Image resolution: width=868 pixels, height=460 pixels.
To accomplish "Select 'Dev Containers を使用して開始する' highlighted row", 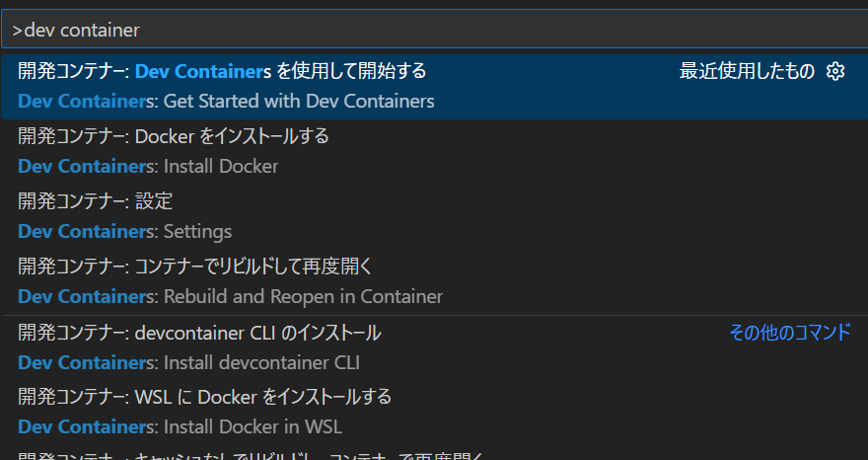I will click(435, 87).
